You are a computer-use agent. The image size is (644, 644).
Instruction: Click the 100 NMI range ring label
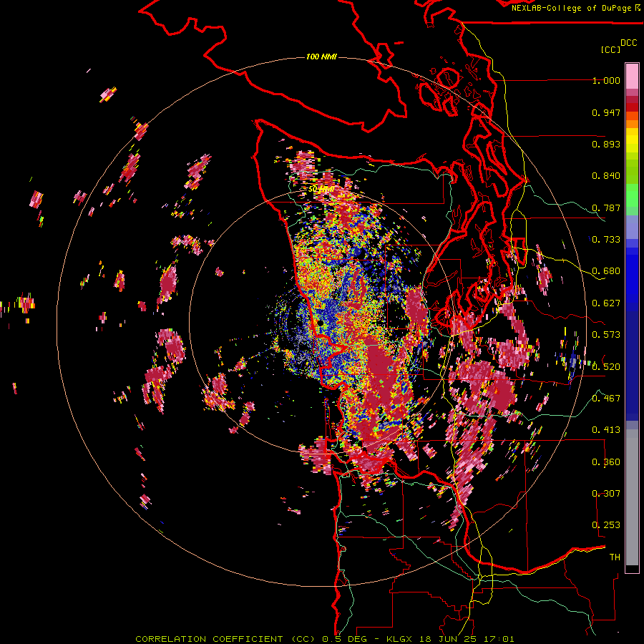(x=321, y=57)
